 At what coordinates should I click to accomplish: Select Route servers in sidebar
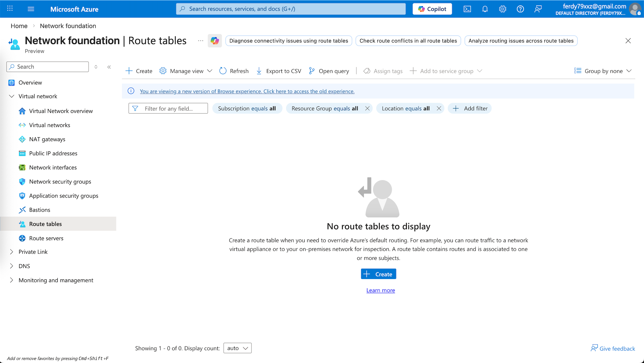[x=46, y=238]
